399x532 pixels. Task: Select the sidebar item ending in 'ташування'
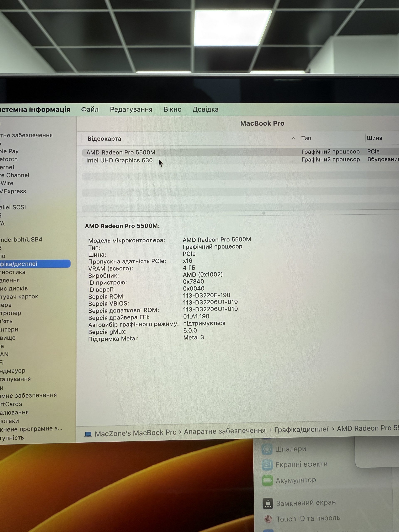[x=15, y=379]
